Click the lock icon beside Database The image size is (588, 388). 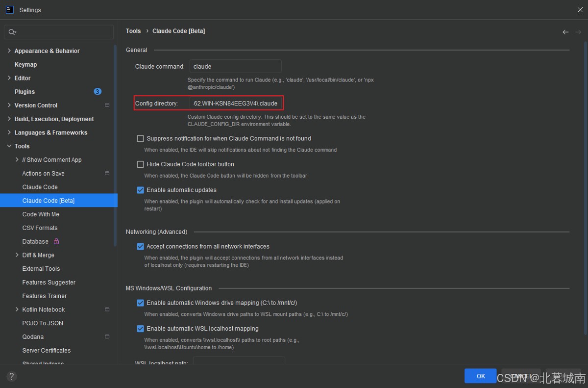[x=56, y=241]
